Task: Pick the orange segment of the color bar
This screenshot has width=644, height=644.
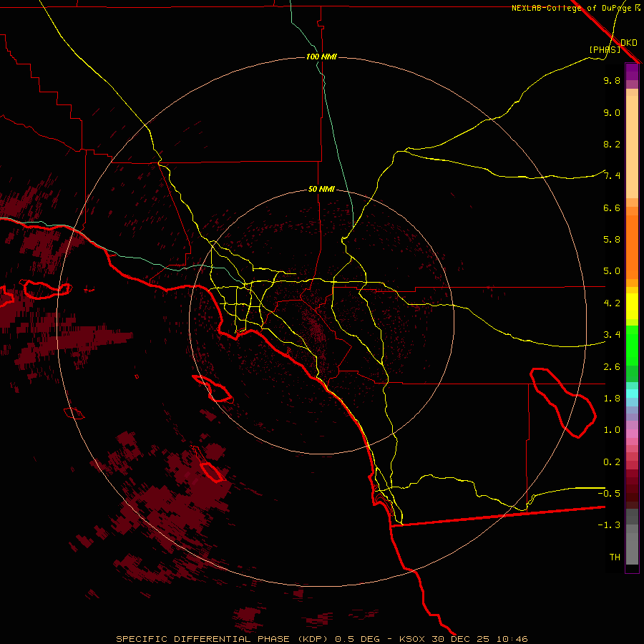Action: click(x=632, y=246)
